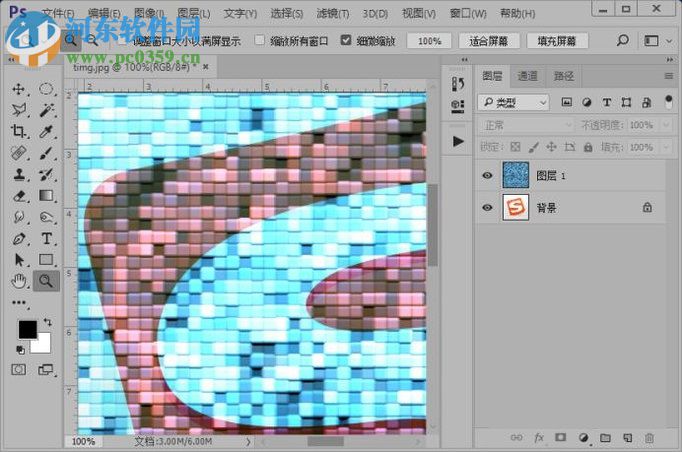
Task: Reset default foreground and background colors
Action: pos(20,349)
